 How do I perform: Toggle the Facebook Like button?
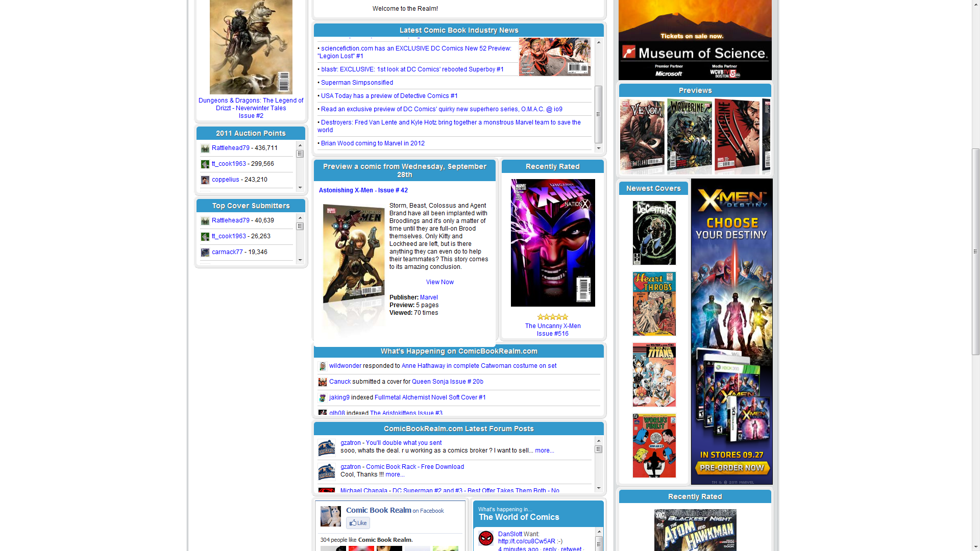pos(358,522)
